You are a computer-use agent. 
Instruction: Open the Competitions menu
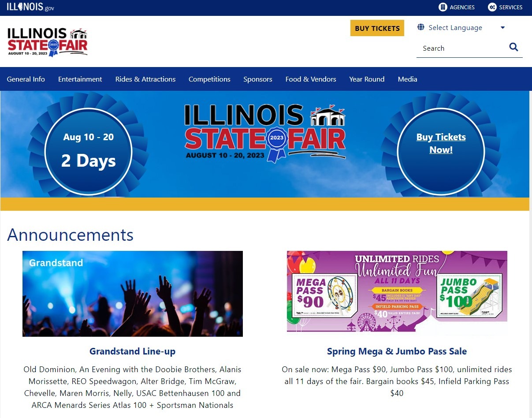[x=209, y=79]
